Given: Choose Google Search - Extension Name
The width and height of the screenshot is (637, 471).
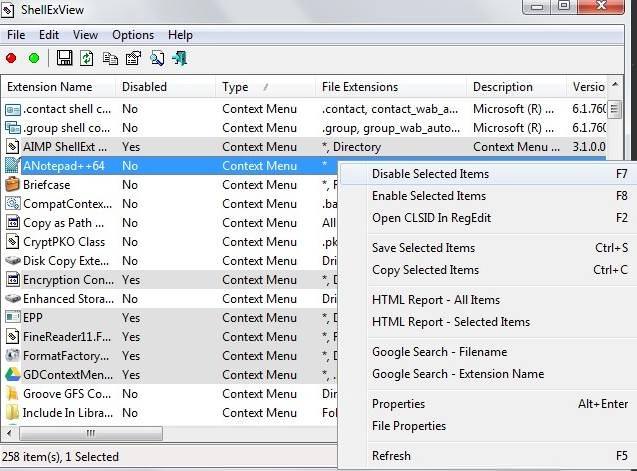Looking at the screenshot, I should pos(487,374).
